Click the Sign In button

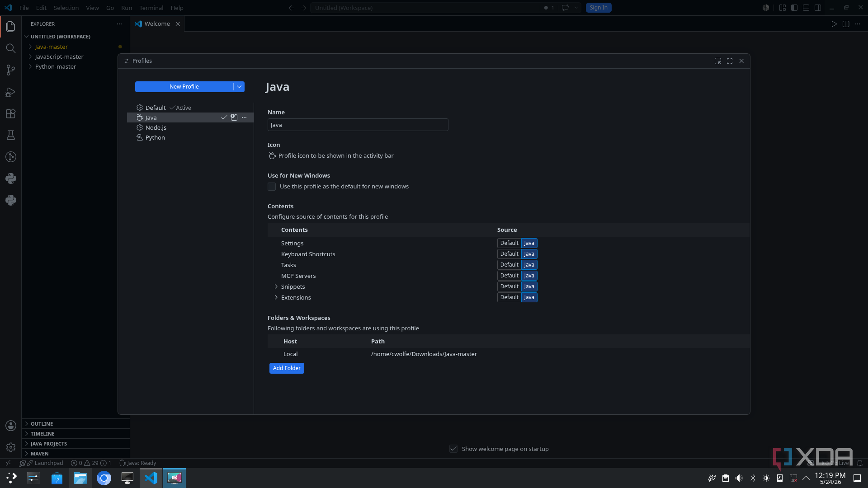[599, 8]
